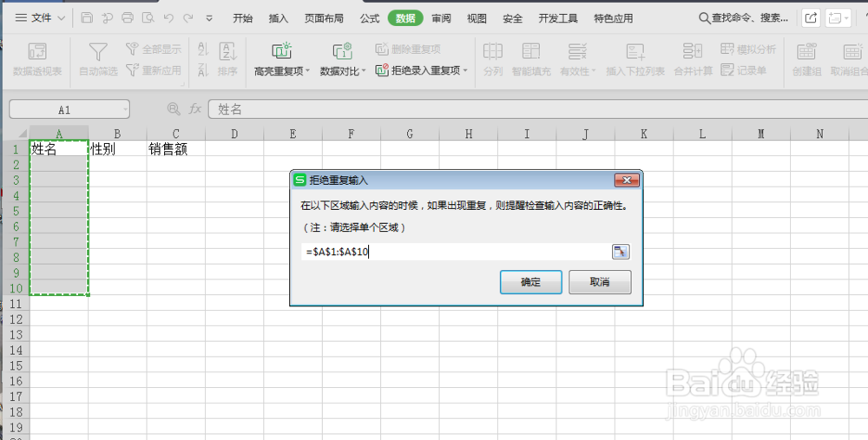
Task: Select row 11 header
Action: [16, 303]
